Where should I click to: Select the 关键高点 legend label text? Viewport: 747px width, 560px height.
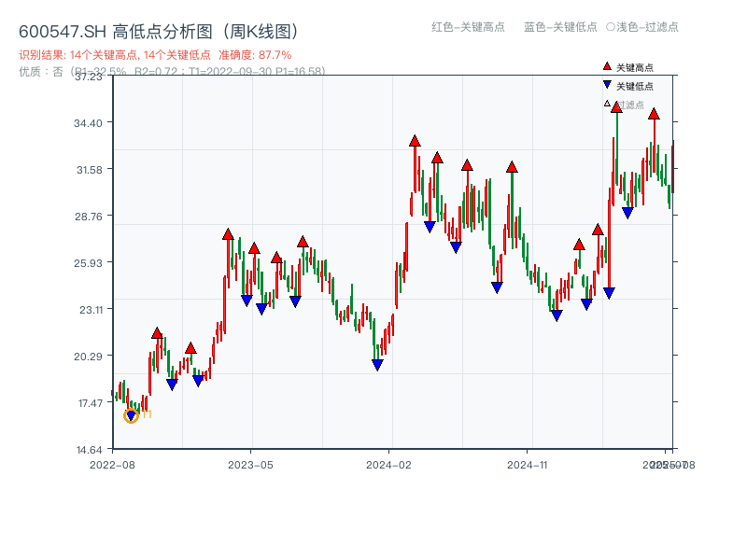pos(635,67)
